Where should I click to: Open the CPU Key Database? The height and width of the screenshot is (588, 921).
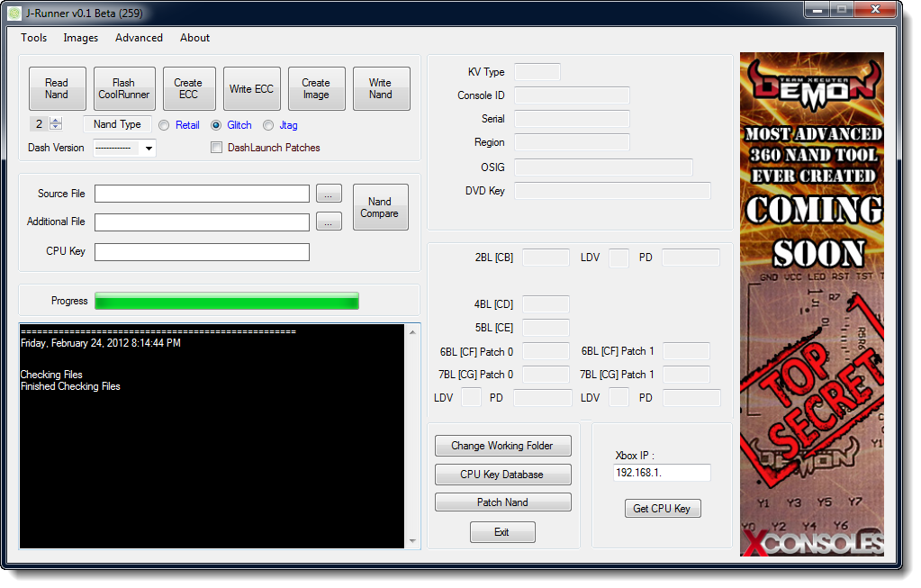tap(502, 475)
